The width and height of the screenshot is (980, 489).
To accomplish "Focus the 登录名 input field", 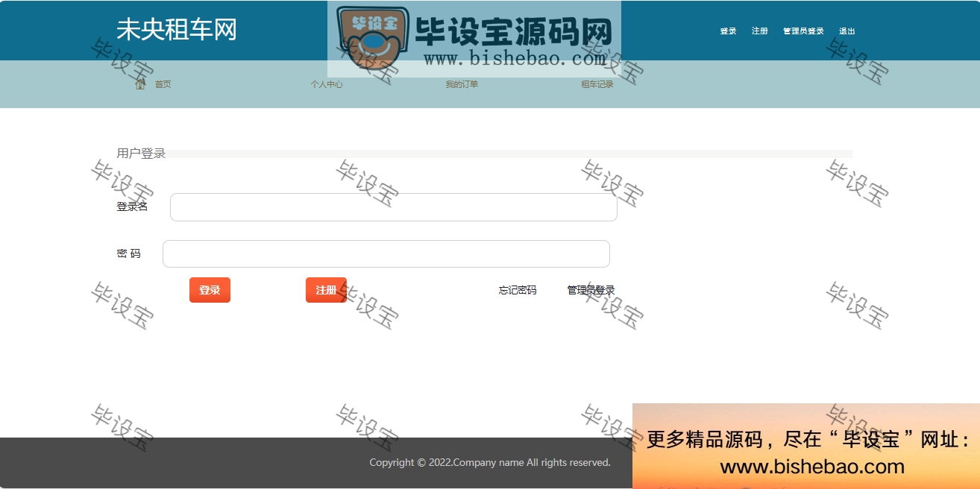I will pos(394,207).
